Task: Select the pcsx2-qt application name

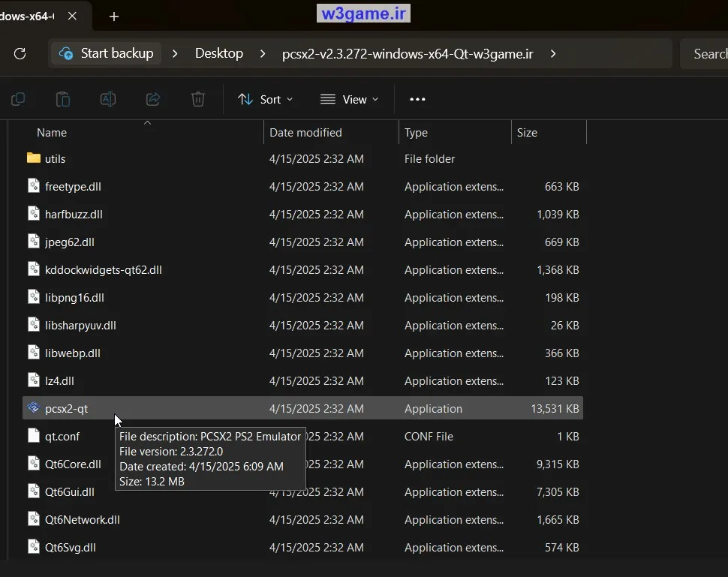Action: pyautogui.click(x=66, y=409)
